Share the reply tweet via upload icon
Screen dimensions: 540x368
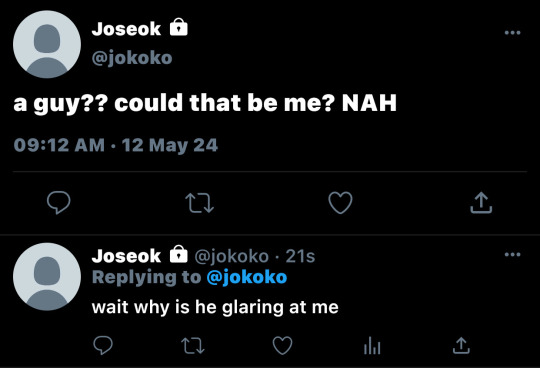(x=461, y=346)
